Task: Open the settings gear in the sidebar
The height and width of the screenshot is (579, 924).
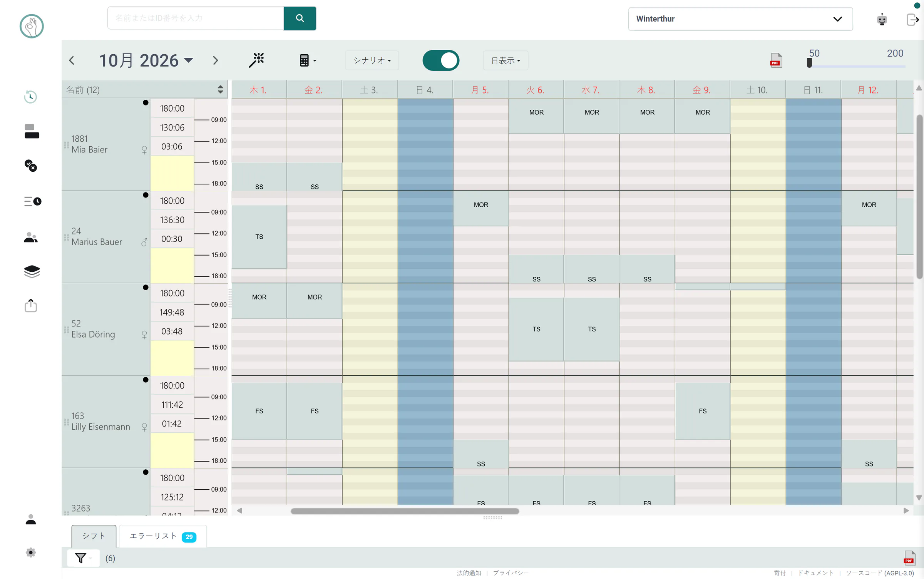Action: tap(31, 552)
